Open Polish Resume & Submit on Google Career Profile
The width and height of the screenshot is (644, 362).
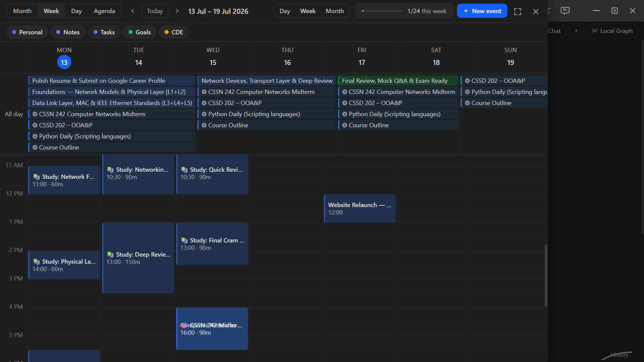coord(112,81)
